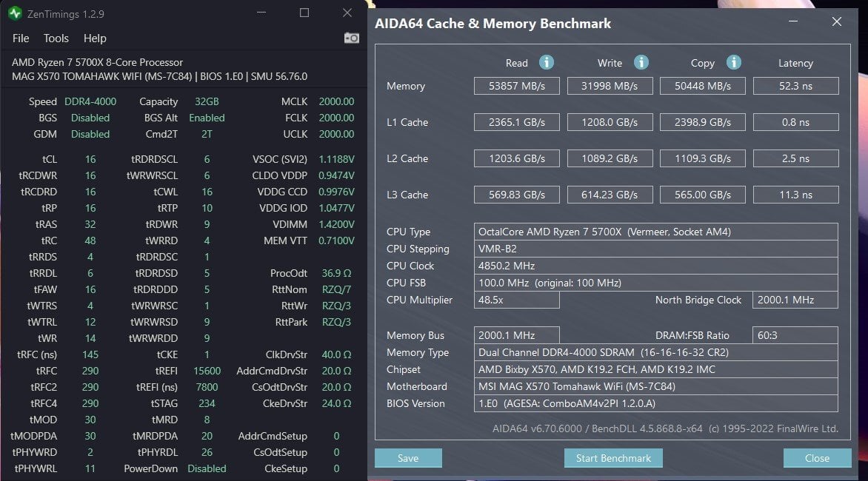Click the Memory Read value 53857 MB/s
This screenshot has width=868, height=481.
click(x=516, y=86)
